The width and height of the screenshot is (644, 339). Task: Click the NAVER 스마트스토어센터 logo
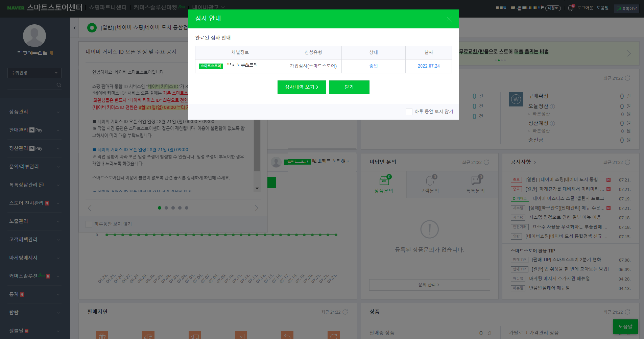click(x=45, y=7)
